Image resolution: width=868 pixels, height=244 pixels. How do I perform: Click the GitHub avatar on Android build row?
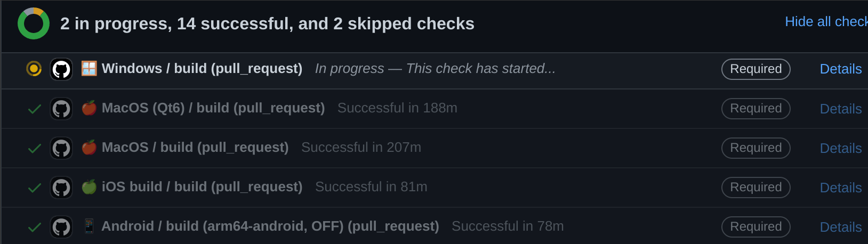tap(61, 227)
